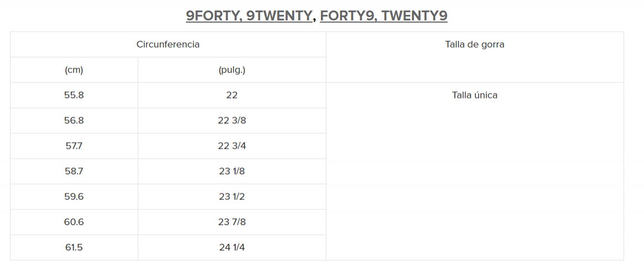Select the (cm) subheader cell
Image resolution: width=644 pixels, height=277 pixels.
pyautogui.click(x=74, y=70)
